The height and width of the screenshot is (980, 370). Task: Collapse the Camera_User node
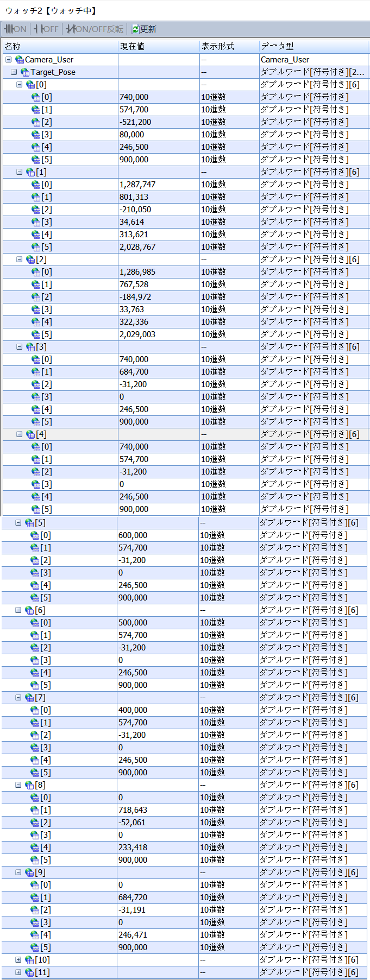tap(8, 60)
